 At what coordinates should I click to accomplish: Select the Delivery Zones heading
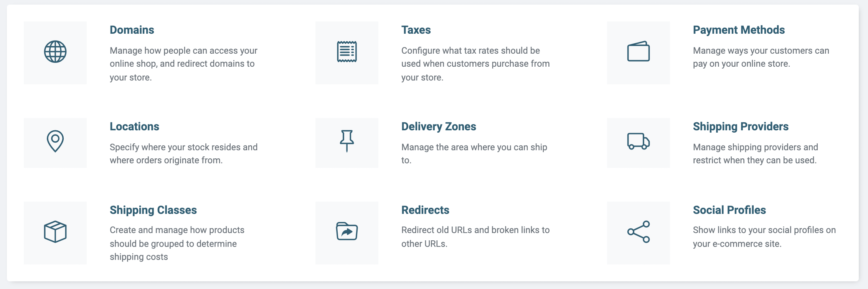tap(439, 126)
